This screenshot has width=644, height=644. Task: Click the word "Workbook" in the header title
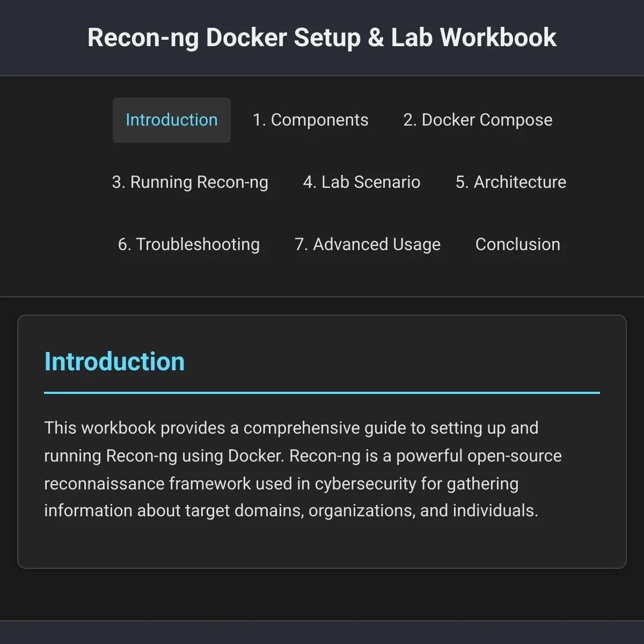pos(499,38)
